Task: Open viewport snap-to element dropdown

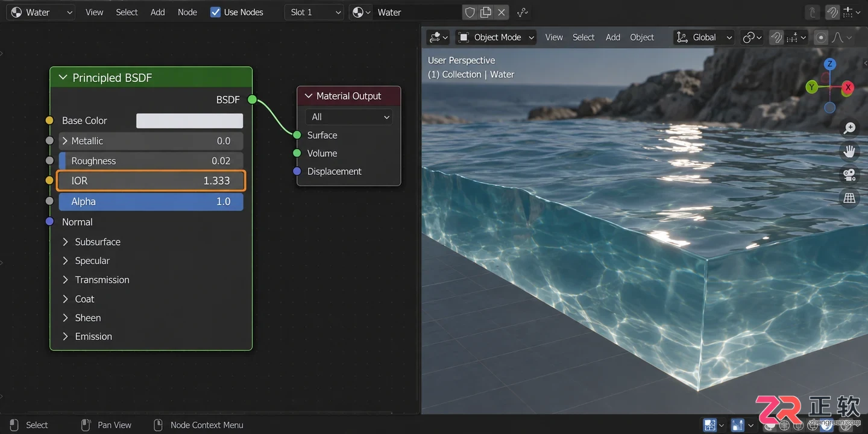Action: point(797,37)
